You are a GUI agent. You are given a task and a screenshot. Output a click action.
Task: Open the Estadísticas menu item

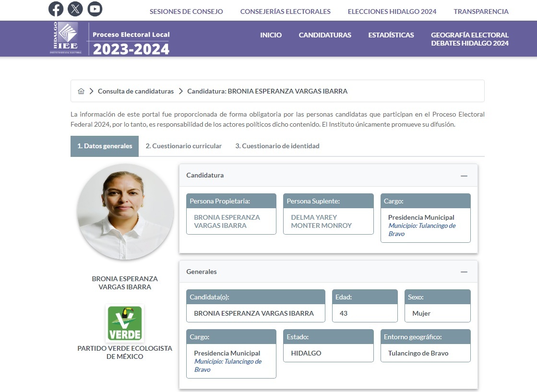tap(391, 35)
